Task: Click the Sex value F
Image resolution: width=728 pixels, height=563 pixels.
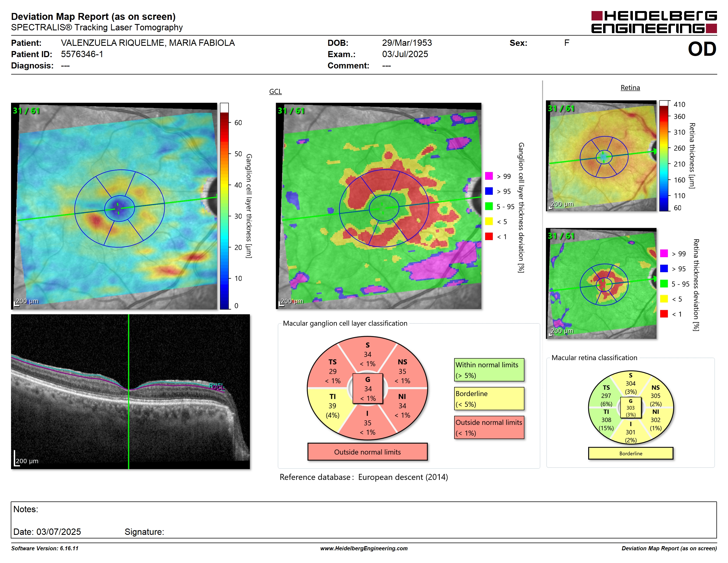Action: pyautogui.click(x=567, y=43)
